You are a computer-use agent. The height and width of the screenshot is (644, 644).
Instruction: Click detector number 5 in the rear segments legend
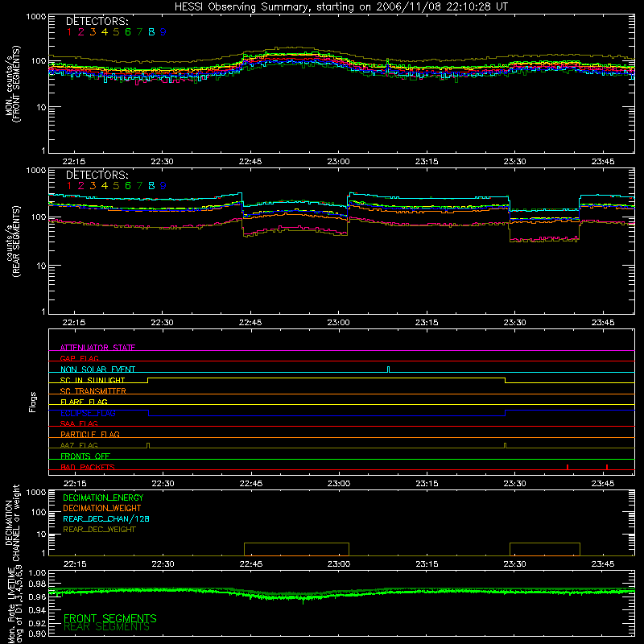click(x=116, y=186)
